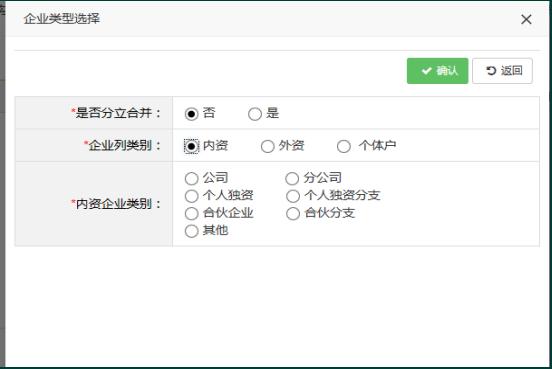Select 个人独资 radio option
The height and width of the screenshot is (369, 552).
[192, 196]
